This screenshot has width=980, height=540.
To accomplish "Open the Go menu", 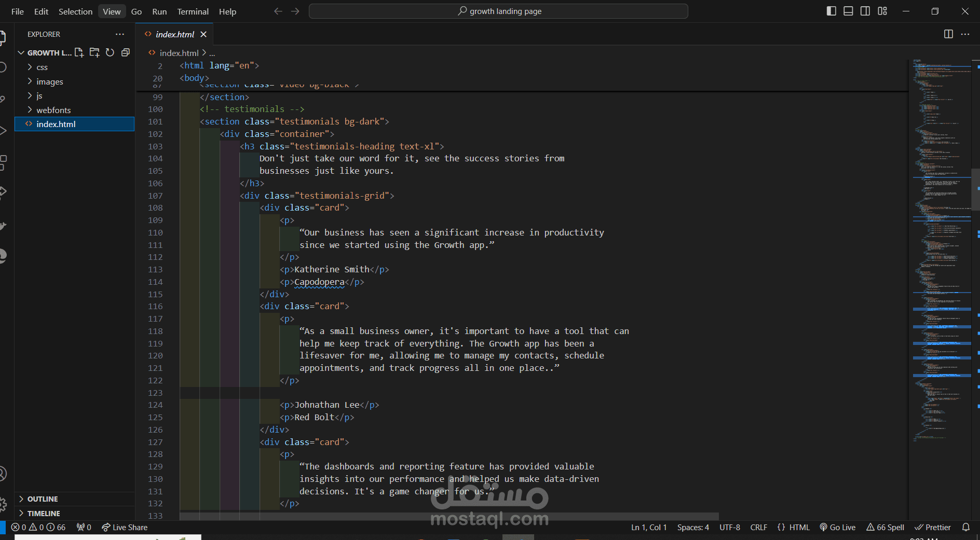I will point(137,11).
